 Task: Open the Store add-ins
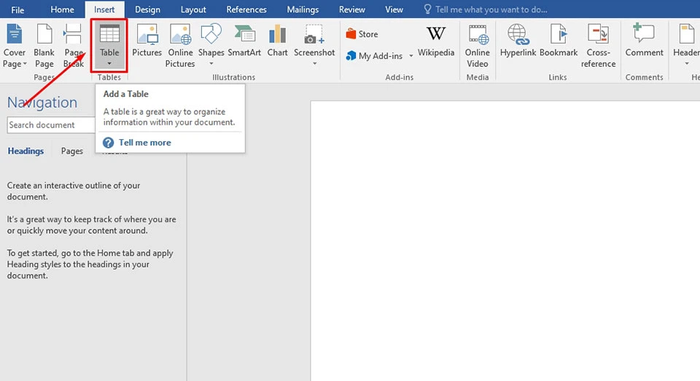362,34
